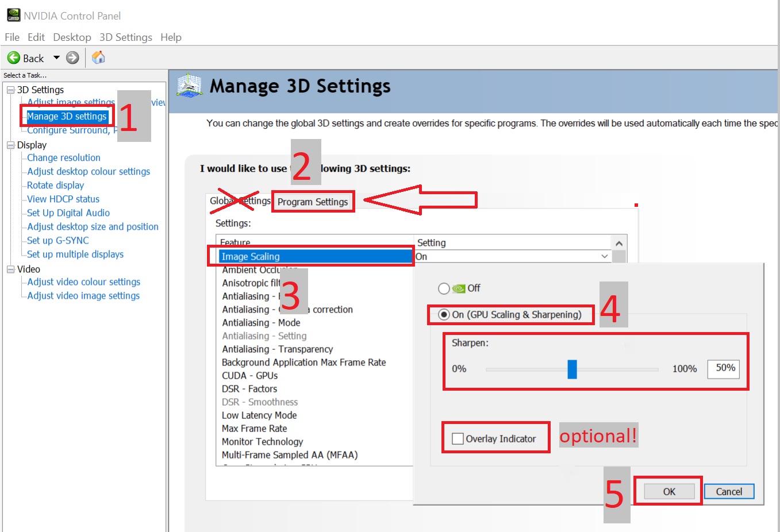Click the Setting column header
The height and width of the screenshot is (532, 780).
point(513,243)
